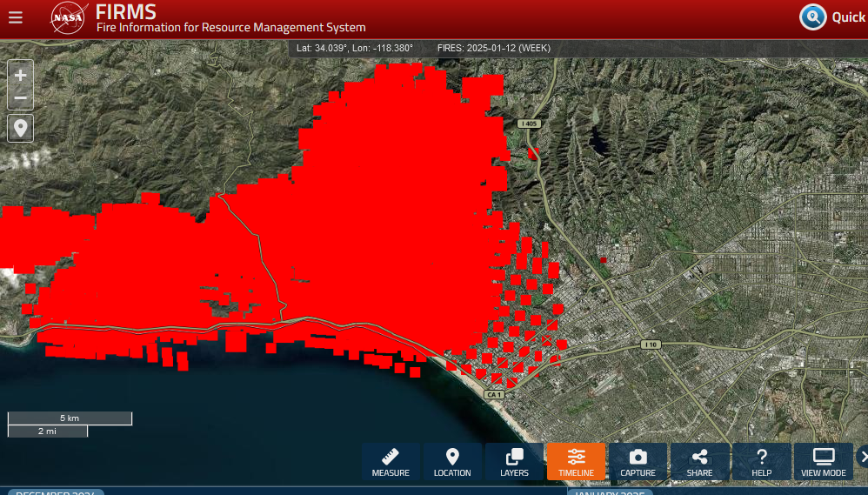Click the 5 km scale bar
The width and height of the screenshot is (868, 495).
70,418
